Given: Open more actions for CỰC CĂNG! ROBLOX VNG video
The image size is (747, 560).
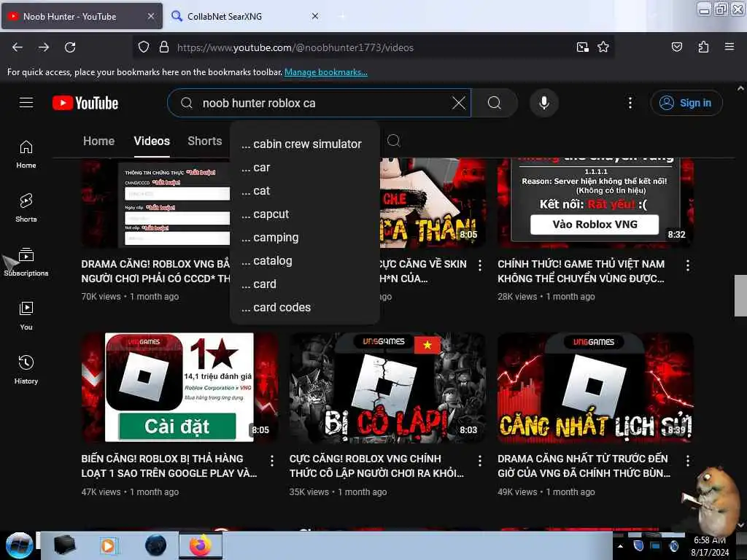Looking at the screenshot, I should point(480,461).
